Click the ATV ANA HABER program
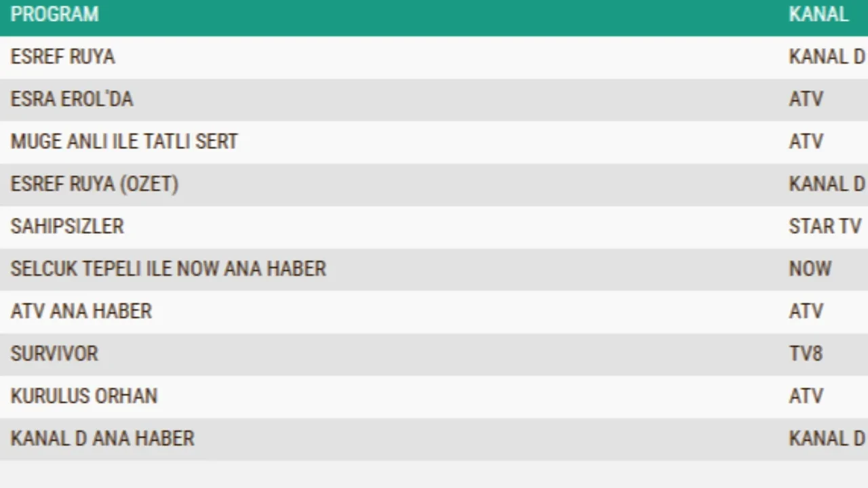This screenshot has height=488, width=868. coord(81,311)
